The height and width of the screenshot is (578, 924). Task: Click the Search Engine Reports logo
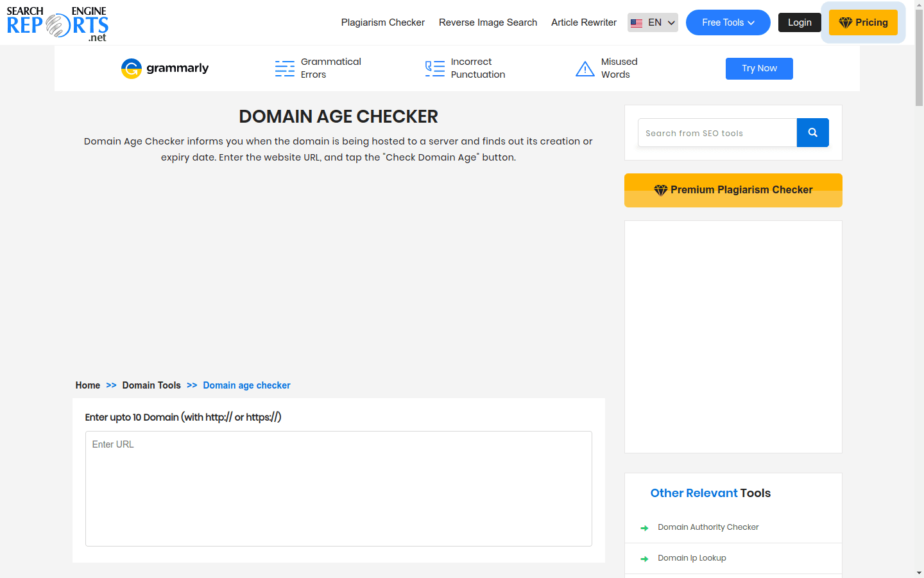tap(56, 22)
